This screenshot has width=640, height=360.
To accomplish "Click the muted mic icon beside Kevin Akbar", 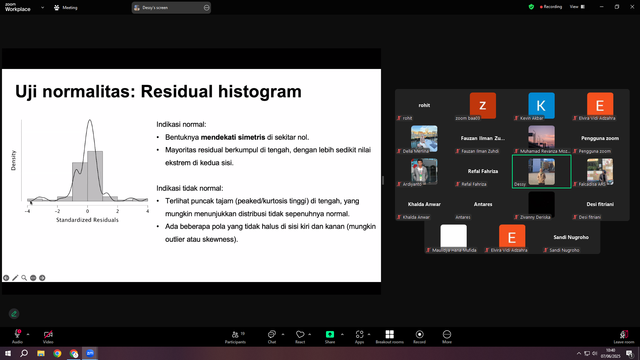I will (x=516, y=118).
